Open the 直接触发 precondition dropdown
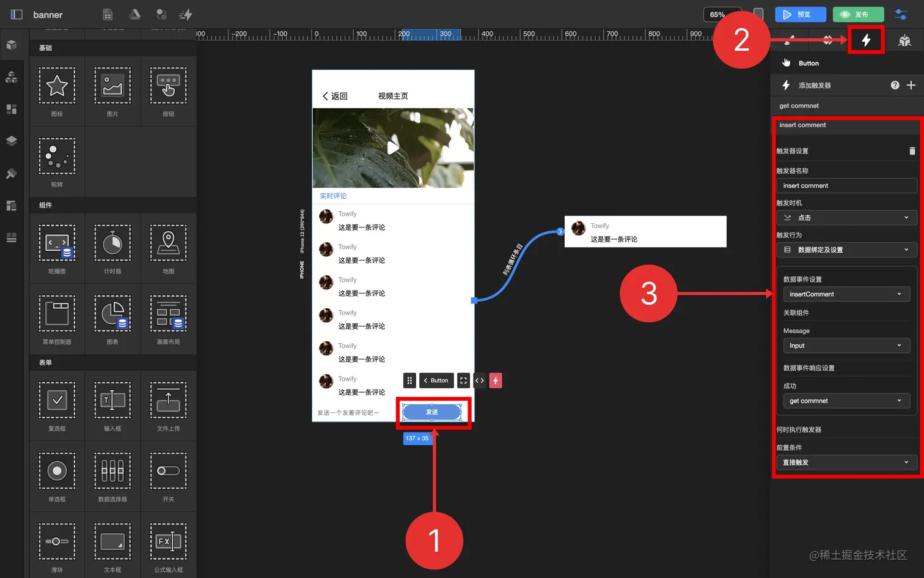 pos(847,462)
